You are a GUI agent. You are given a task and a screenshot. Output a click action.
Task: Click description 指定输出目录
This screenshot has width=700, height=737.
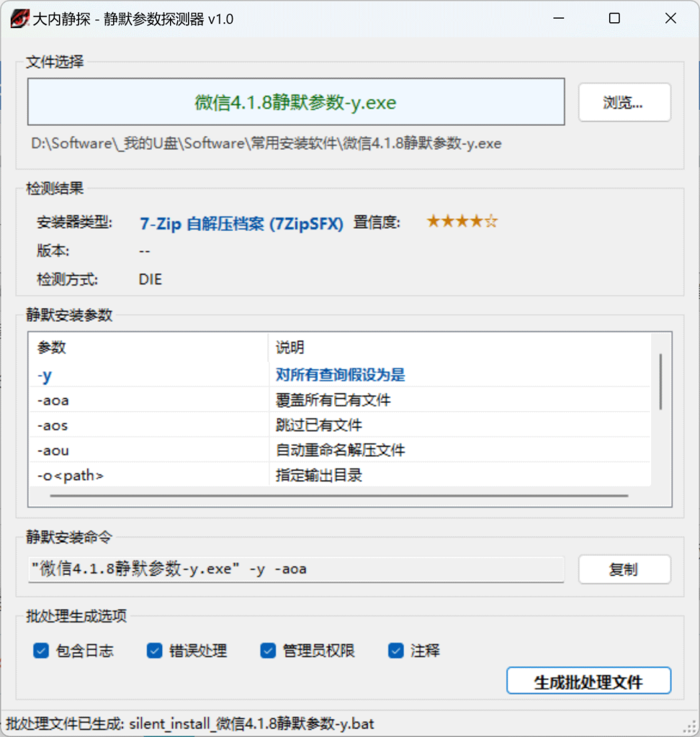click(x=318, y=475)
